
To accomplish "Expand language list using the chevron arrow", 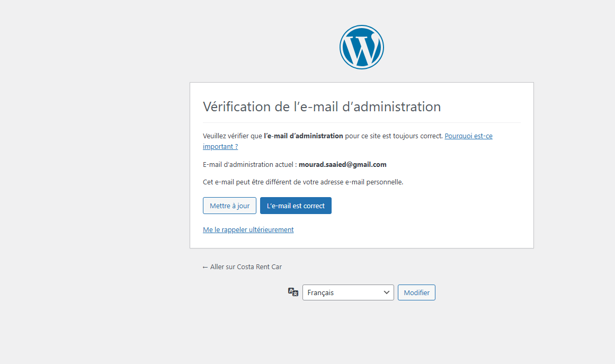I will (386, 292).
